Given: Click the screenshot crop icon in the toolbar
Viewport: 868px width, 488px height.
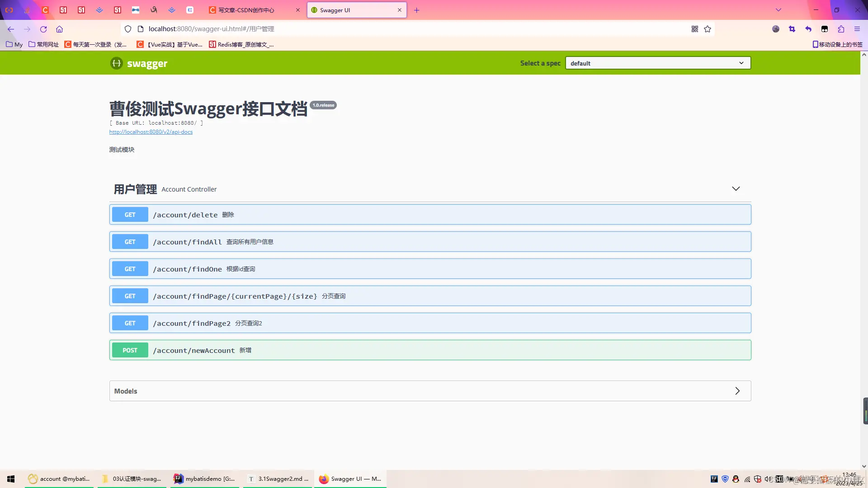Looking at the screenshot, I should click(792, 29).
